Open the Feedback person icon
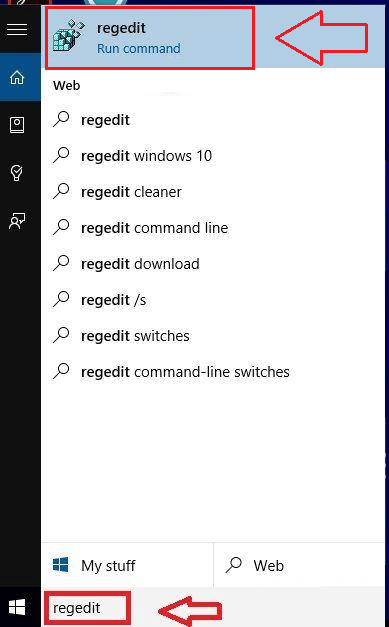 [x=17, y=220]
